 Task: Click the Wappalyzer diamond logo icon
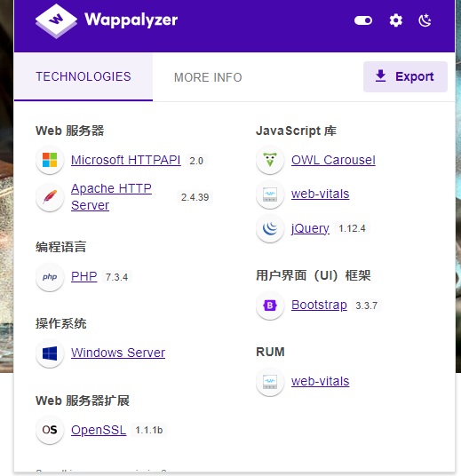56,20
